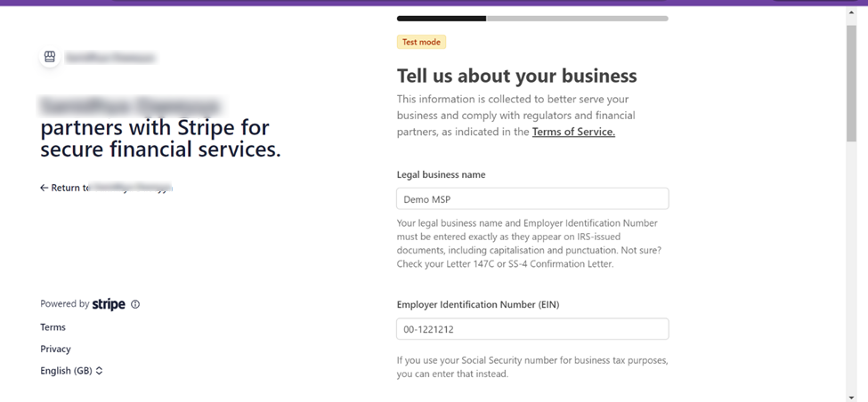Click the up-down chevrons beside English (GB)
The image size is (868, 402).
click(x=99, y=371)
